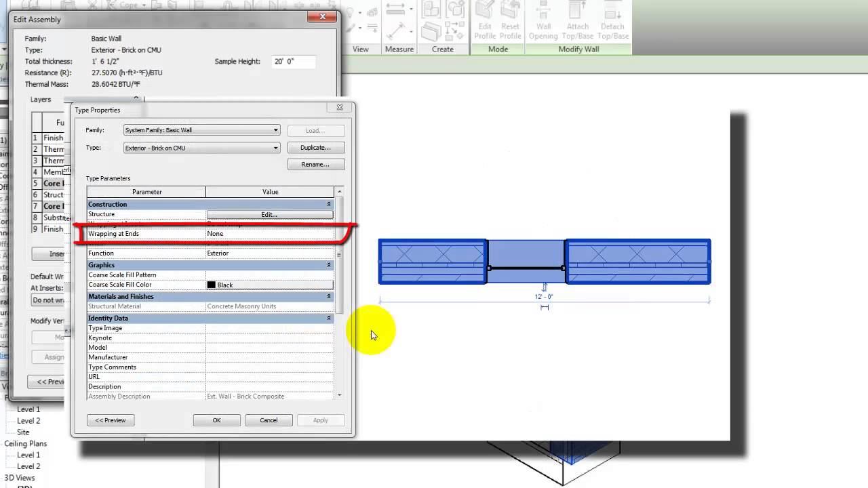
Task: Select Level 2 floor plan above Site
Action: 28,421
